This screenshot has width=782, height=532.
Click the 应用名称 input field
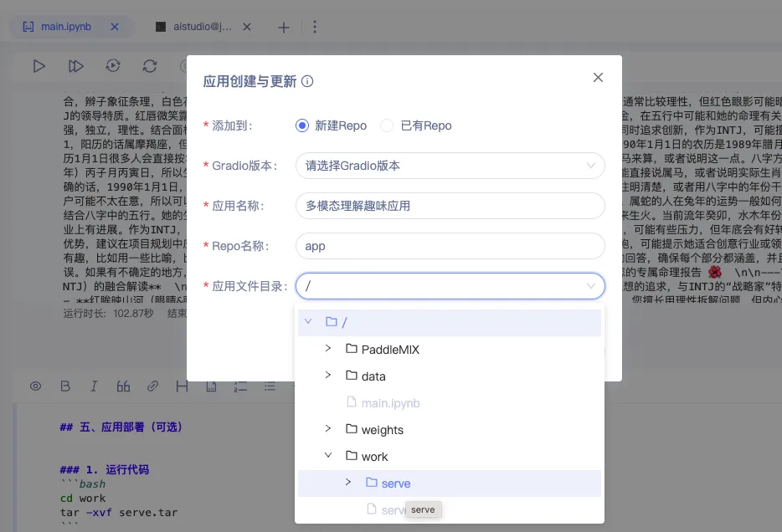pyautogui.click(x=450, y=206)
